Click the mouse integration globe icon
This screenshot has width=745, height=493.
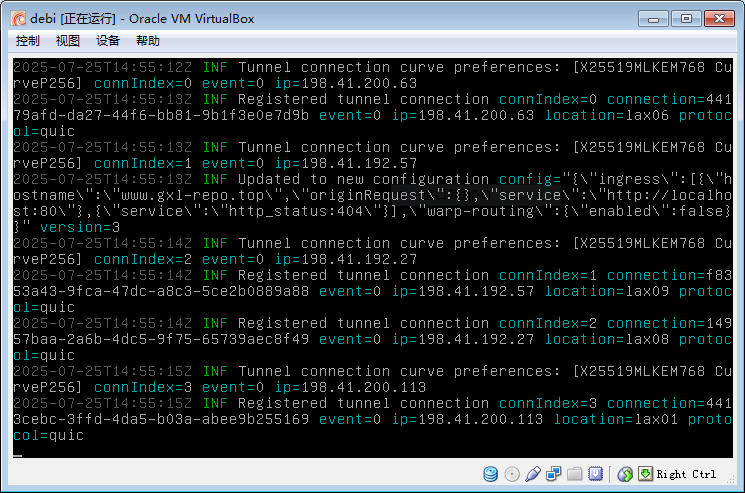click(x=625, y=474)
